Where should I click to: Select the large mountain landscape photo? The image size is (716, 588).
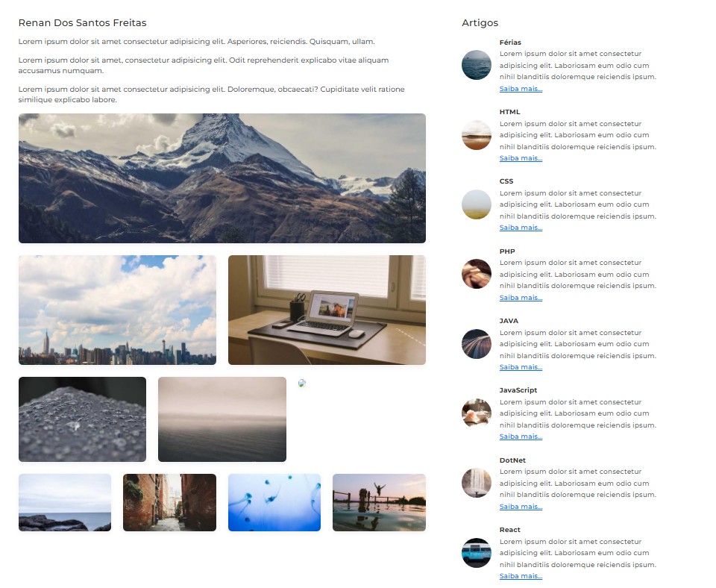pyautogui.click(x=222, y=178)
